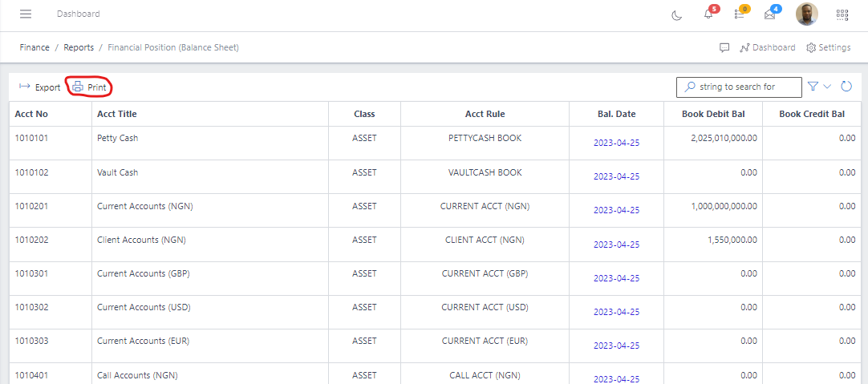
Task: Open Current Accounts (EUR) balance date link
Action: [616, 346]
